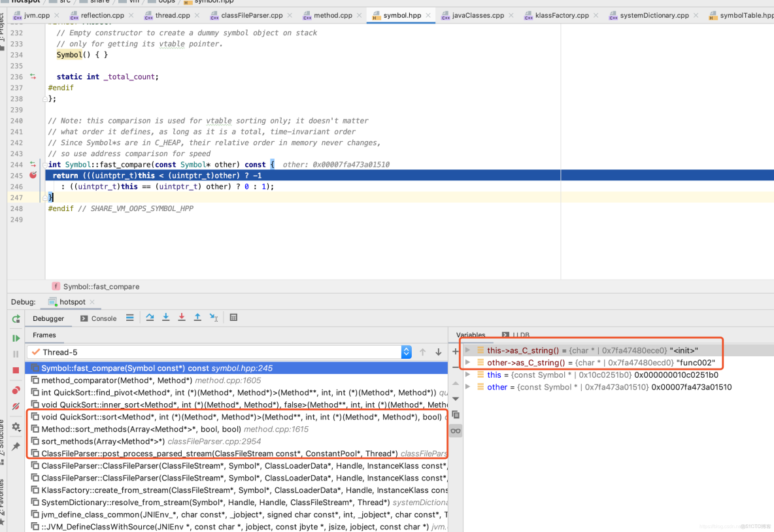Expand the this->as_C_string() variable
Screen dimensions: 774x532
point(467,351)
